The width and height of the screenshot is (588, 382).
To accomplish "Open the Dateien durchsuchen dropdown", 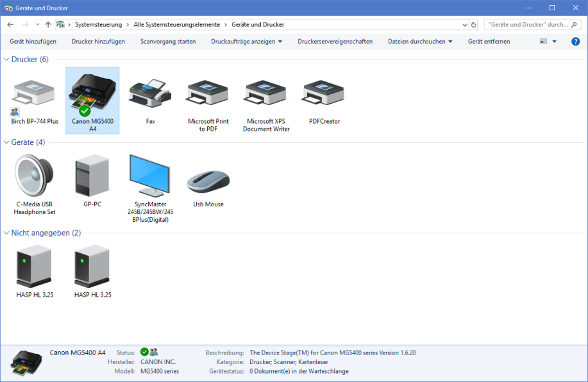I will point(420,42).
